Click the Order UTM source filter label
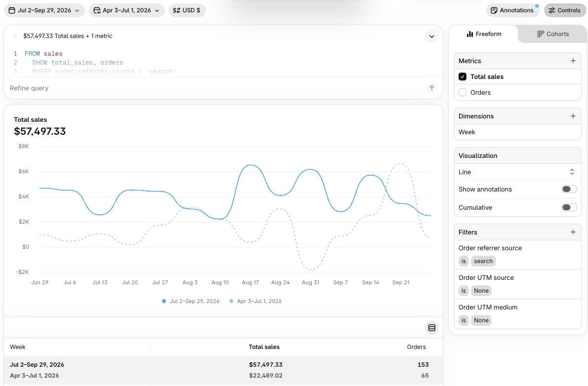 [486, 278]
